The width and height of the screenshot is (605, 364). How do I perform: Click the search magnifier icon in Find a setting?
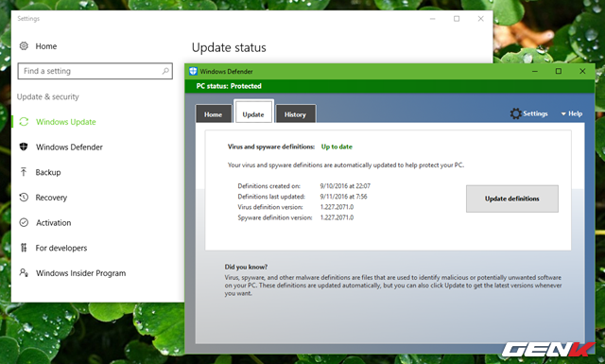click(x=165, y=71)
